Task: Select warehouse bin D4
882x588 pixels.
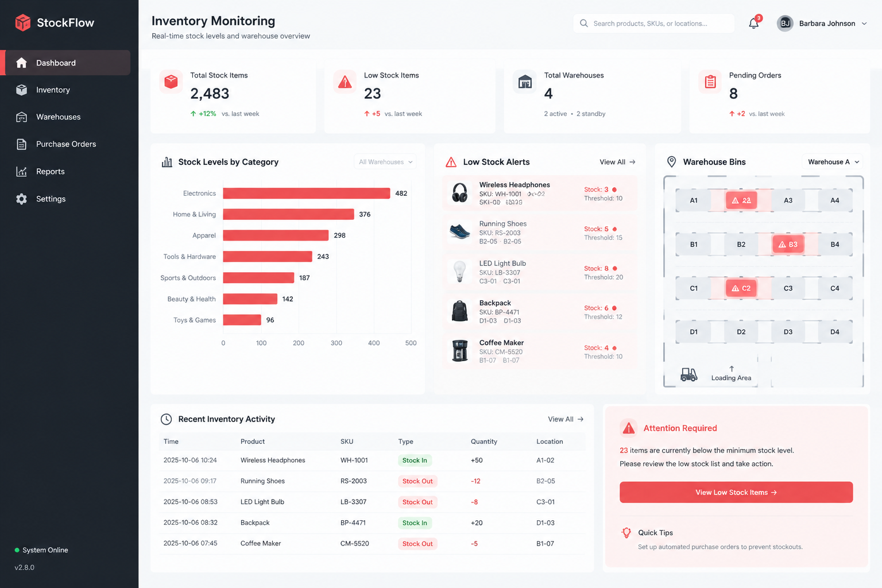Action: (835, 332)
